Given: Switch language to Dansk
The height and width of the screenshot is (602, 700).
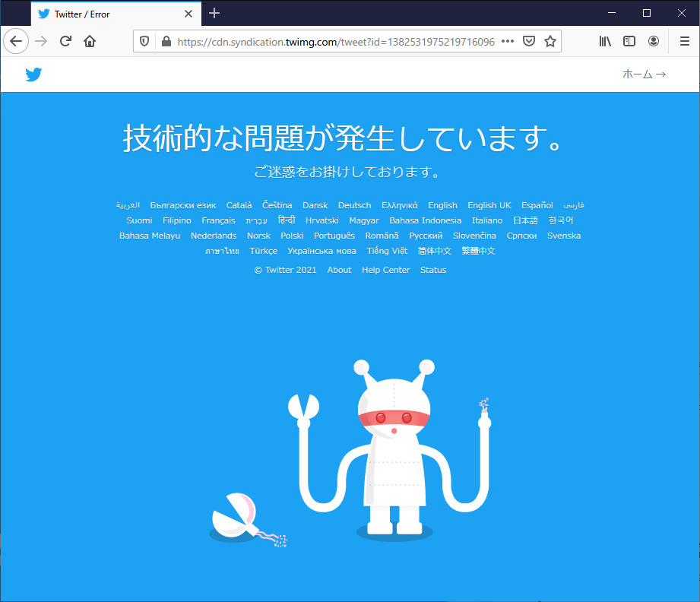Looking at the screenshot, I should click(x=315, y=205).
